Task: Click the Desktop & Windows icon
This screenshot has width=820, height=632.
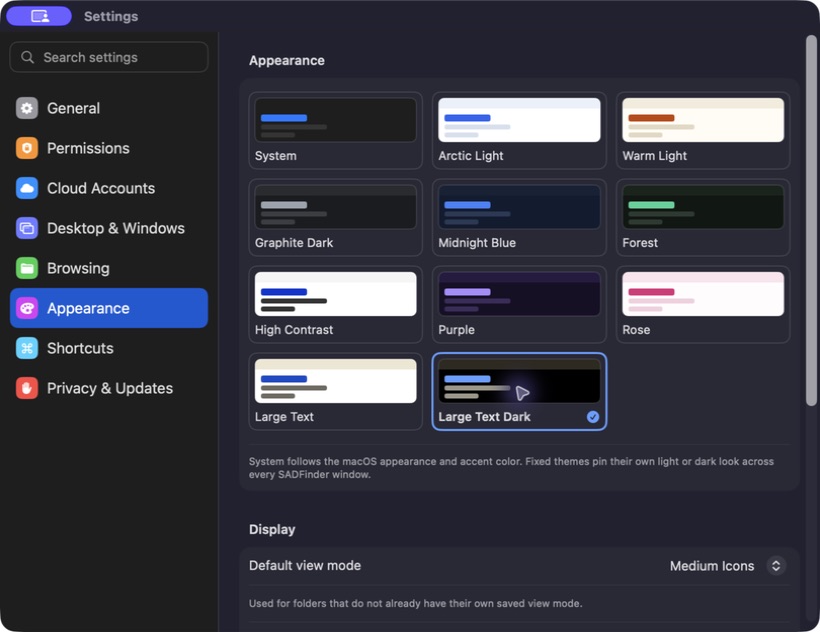Action: point(27,228)
